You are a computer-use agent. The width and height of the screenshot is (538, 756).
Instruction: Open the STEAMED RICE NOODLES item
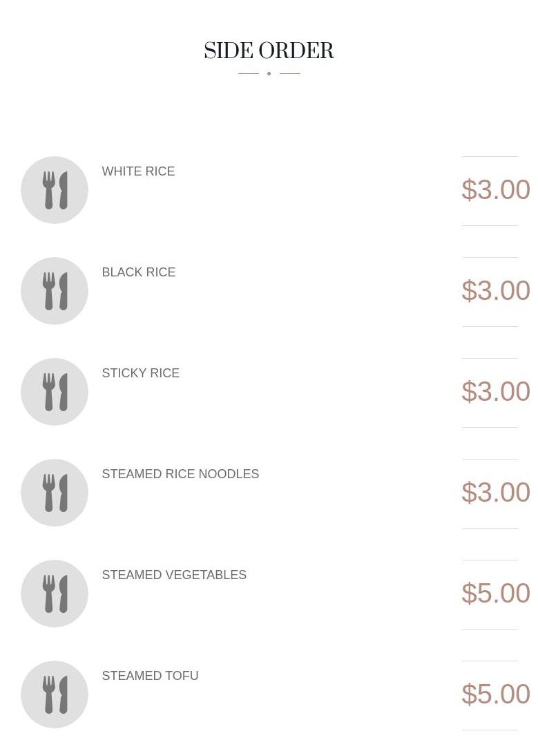point(180,474)
